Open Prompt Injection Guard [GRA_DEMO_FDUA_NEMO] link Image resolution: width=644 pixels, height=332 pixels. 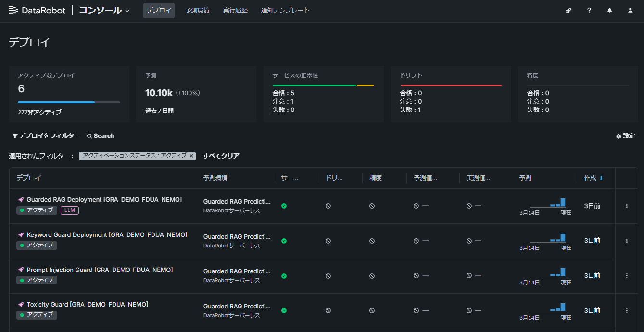point(100,270)
